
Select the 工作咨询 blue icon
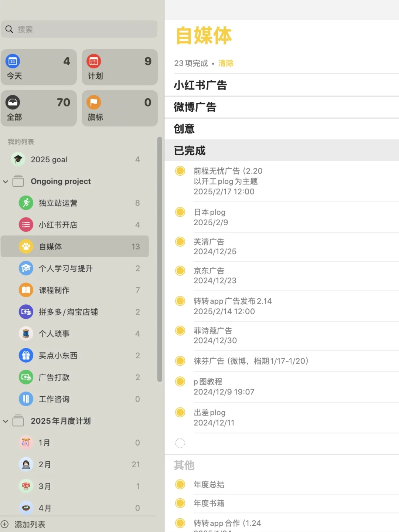(x=26, y=399)
